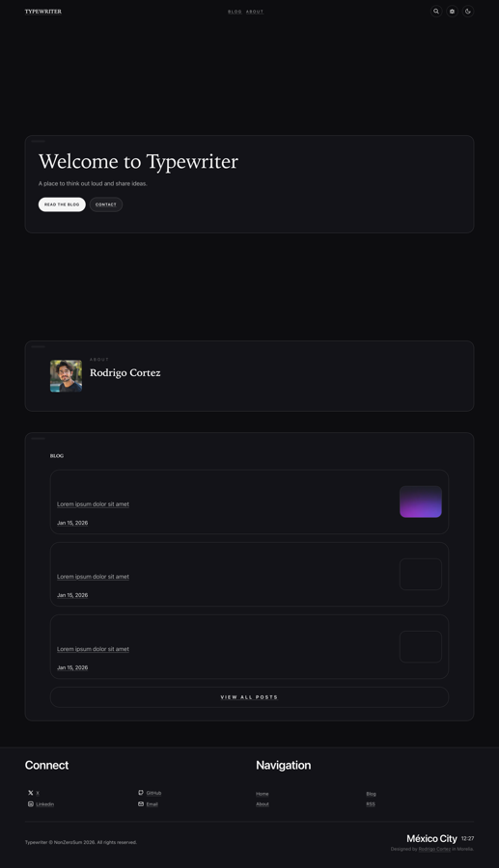Click the Email envelope icon
This screenshot has width=499, height=868.
(x=141, y=804)
